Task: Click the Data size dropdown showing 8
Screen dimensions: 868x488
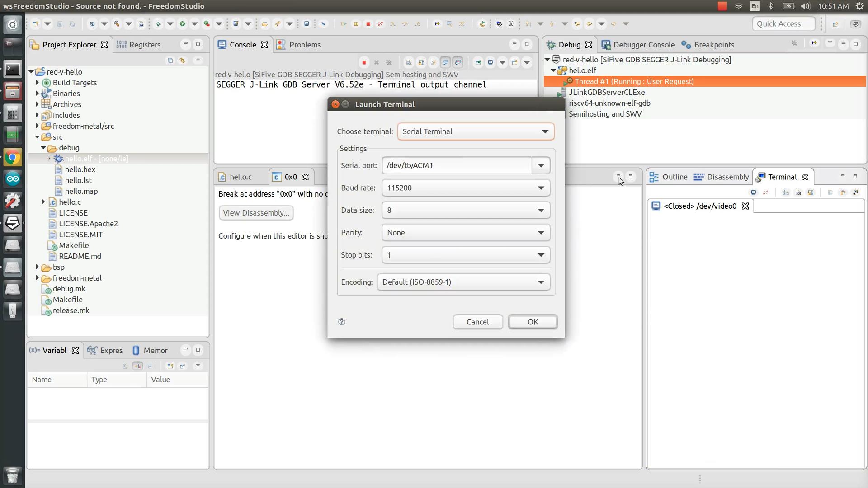Action: pos(466,210)
